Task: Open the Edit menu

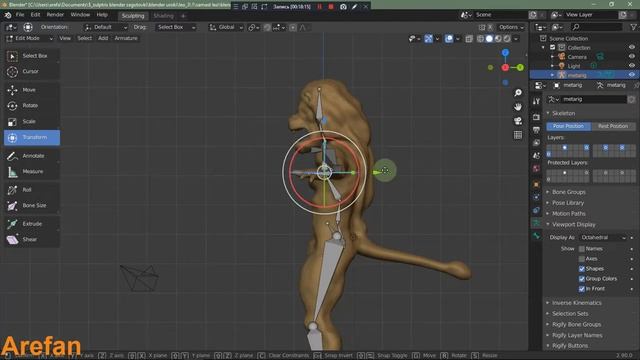Action: [36, 15]
